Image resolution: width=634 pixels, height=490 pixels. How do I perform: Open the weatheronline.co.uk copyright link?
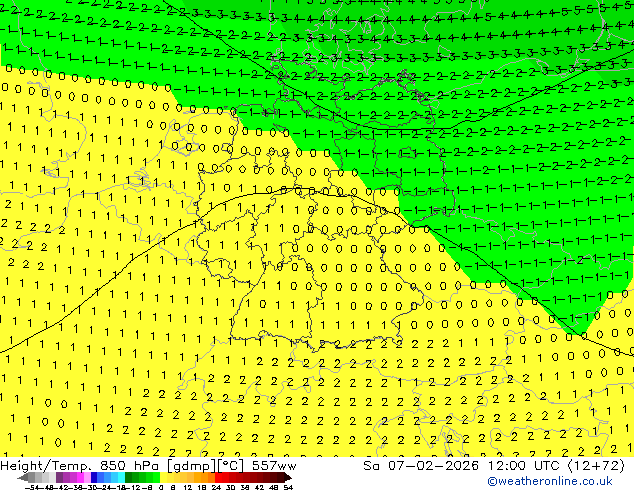click(550, 481)
